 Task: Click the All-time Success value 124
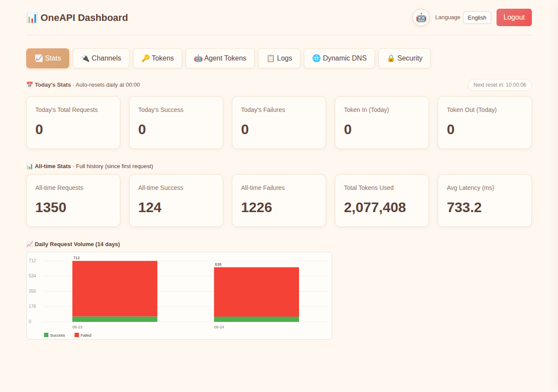(150, 207)
